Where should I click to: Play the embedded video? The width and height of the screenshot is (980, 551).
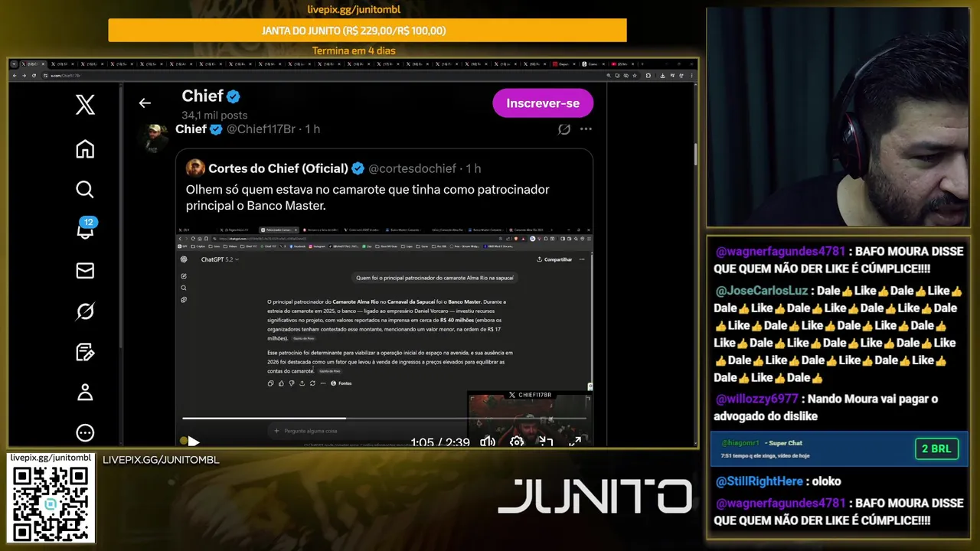(193, 442)
